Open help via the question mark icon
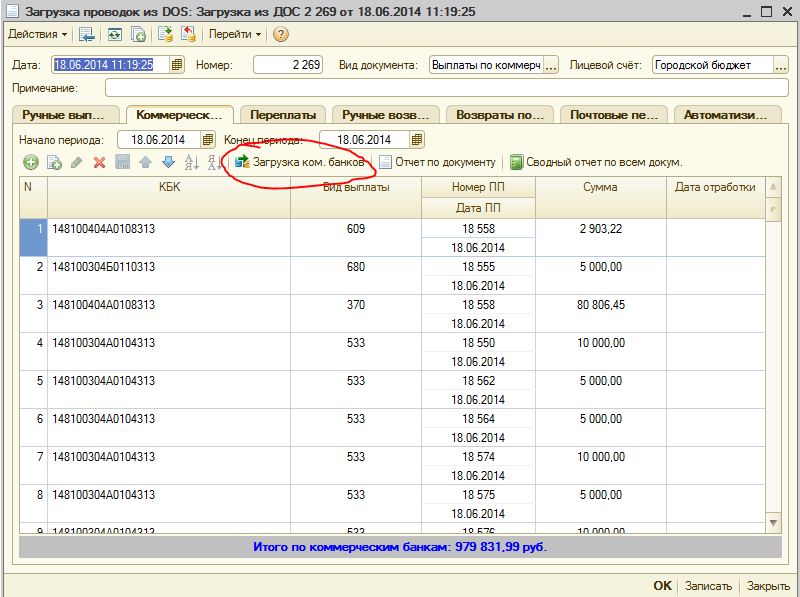The width and height of the screenshot is (800, 597). pyautogui.click(x=281, y=34)
